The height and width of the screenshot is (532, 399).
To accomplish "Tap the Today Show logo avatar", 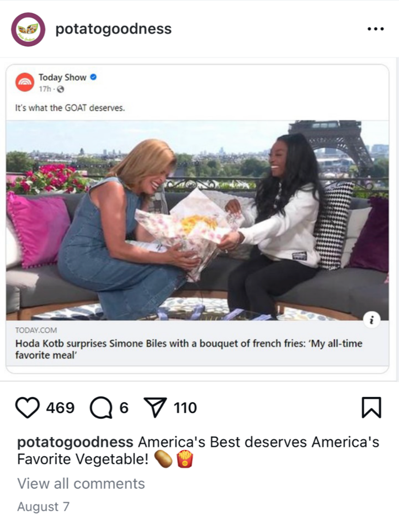I will coord(25,82).
